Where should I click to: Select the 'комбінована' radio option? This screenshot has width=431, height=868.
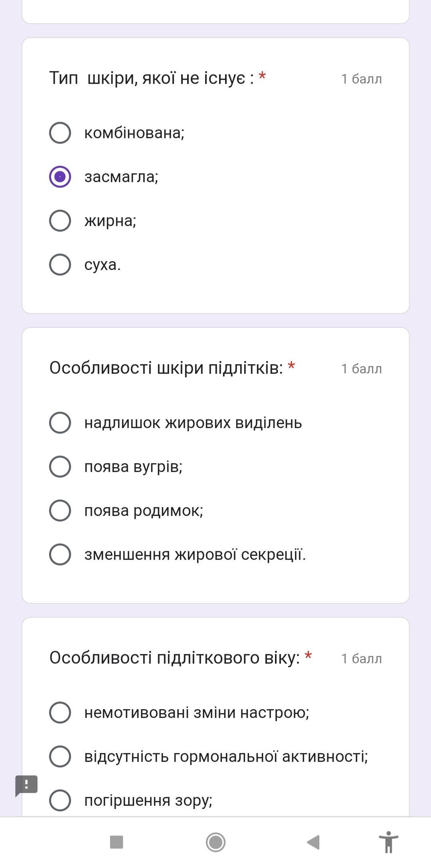(60, 133)
